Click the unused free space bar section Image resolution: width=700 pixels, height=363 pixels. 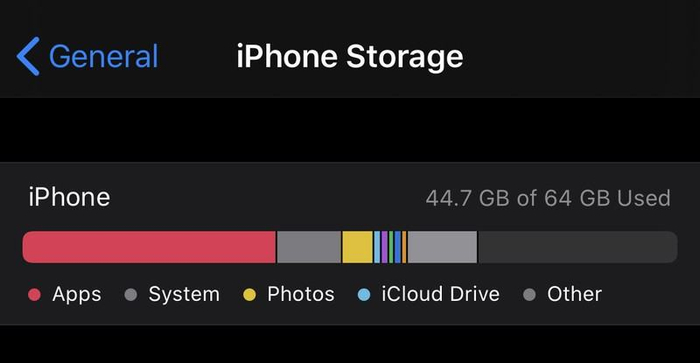coord(578,247)
